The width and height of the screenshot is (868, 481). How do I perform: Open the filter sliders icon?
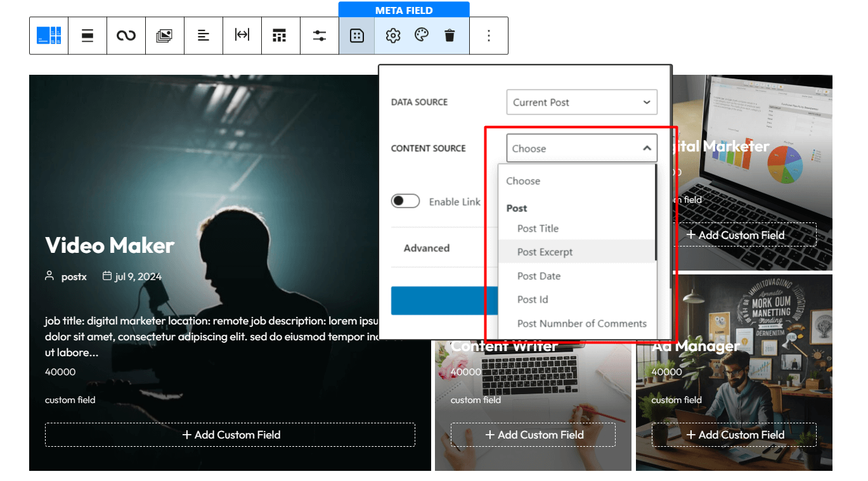320,35
